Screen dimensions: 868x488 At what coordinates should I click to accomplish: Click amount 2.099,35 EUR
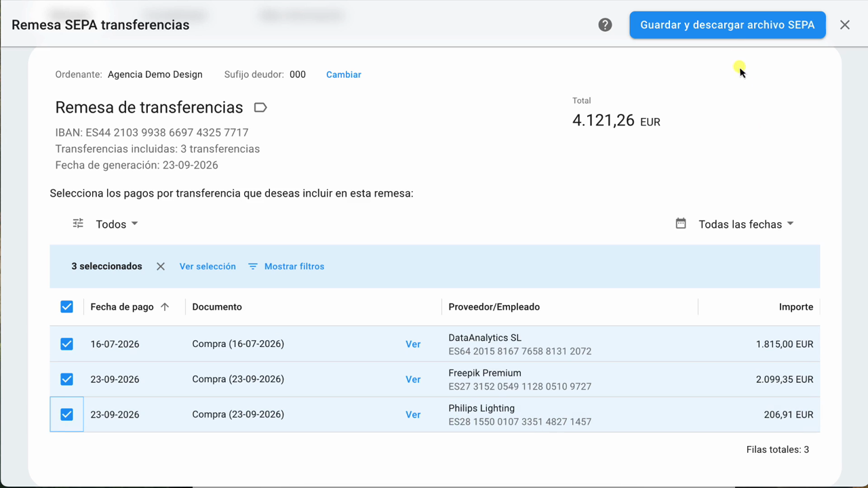pos(785,380)
